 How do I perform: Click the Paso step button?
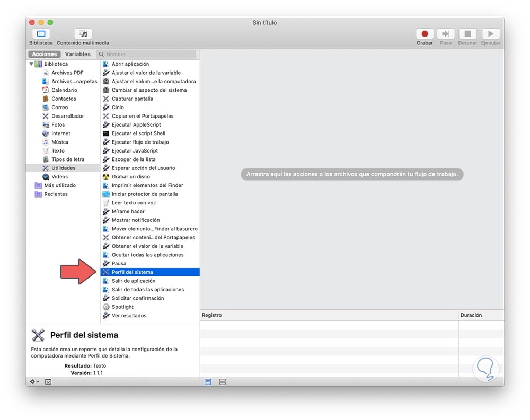click(x=446, y=34)
